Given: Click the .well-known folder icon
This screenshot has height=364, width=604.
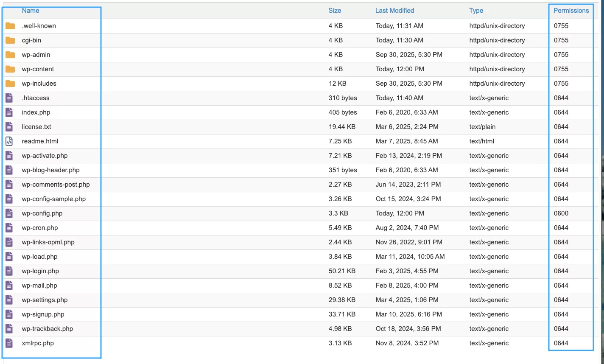Looking at the screenshot, I should [10, 26].
